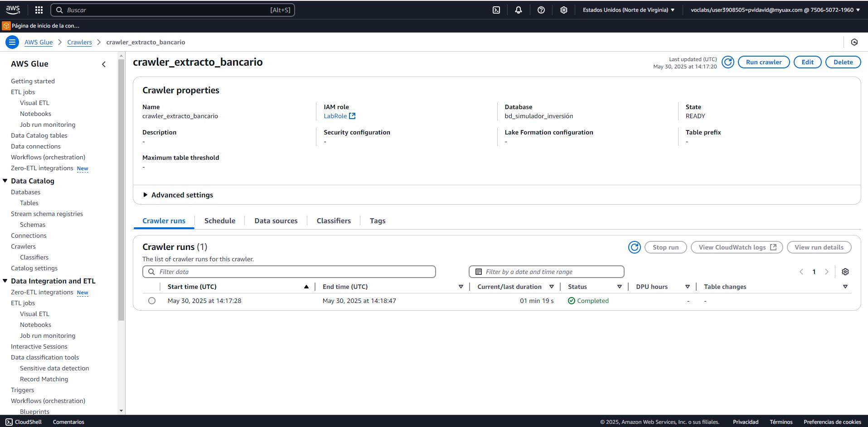Go to Crawlers breadcrumb link
Image resolution: width=868 pixels, height=427 pixels.
(79, 42)
